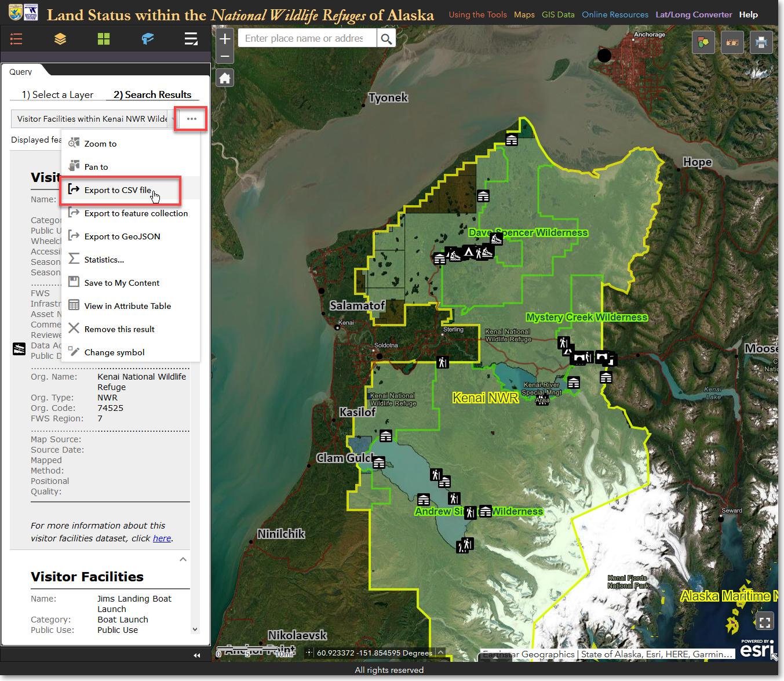Screen dimensions: 784x681
Task: Follow the 'here' visitor facilities dataset link
Action: point(162,538)
